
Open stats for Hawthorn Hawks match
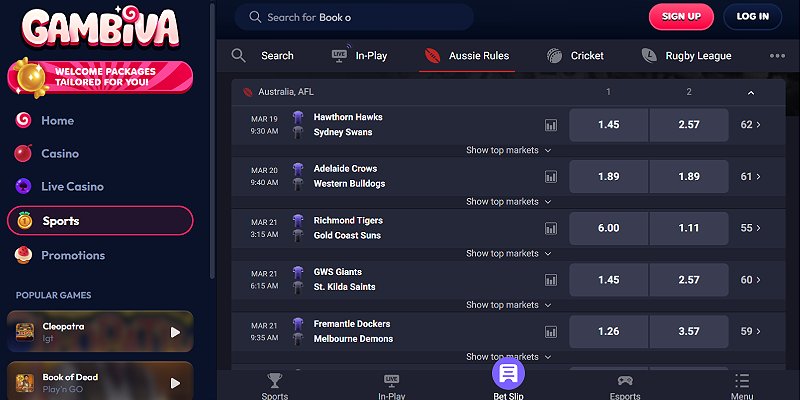[x=551, y=125]
